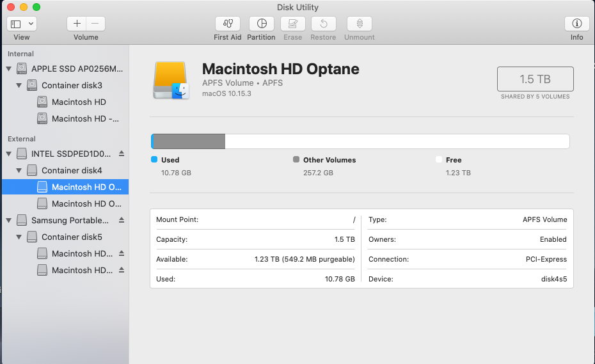Select APPLE SSD AP0256M in the sidebar

pos(65,68)
